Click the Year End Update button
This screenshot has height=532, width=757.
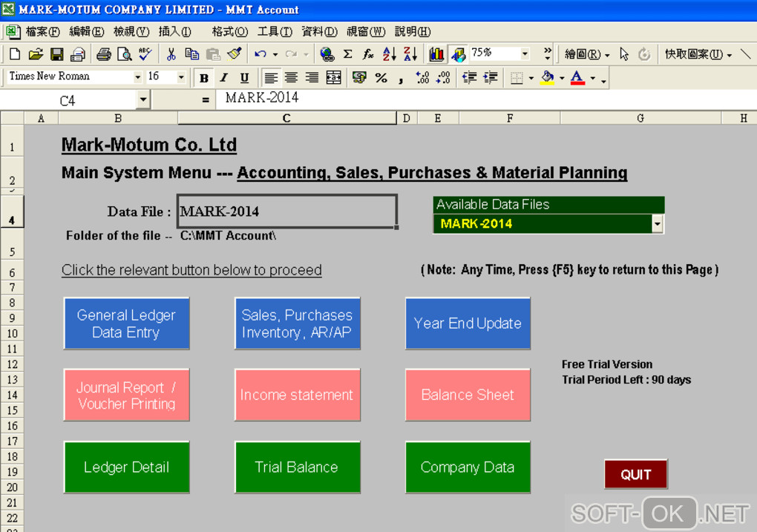click(468, 324)
